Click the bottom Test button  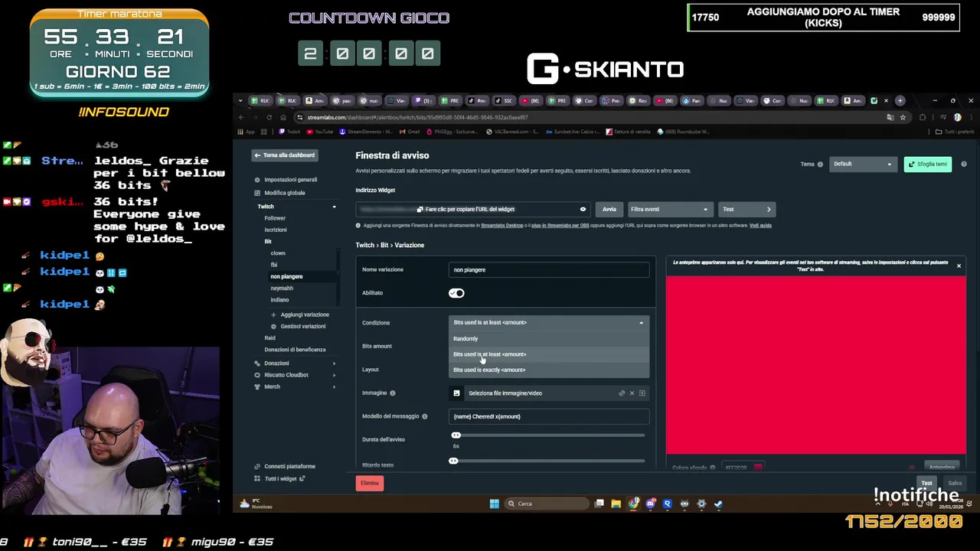pyautogui.click(x=926, y=483)
